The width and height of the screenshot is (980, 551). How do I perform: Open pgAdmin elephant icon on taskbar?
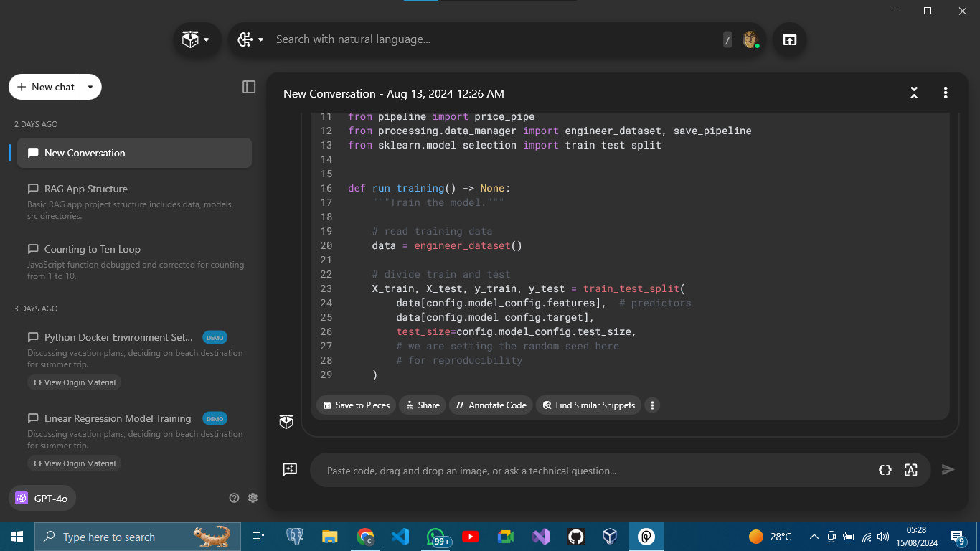294,537
